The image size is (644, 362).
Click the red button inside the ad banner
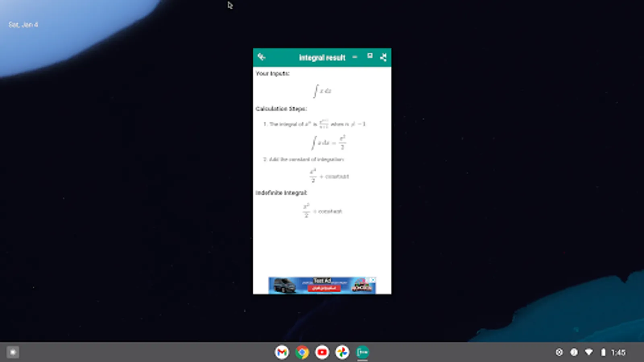pyautogui.click(x=324, y=288)
